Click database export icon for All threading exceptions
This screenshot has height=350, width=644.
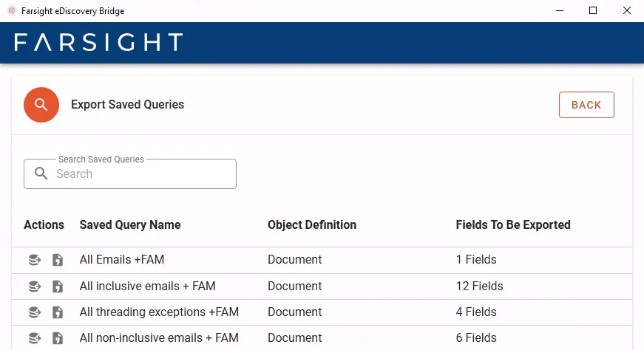click(x=34, y=312)
